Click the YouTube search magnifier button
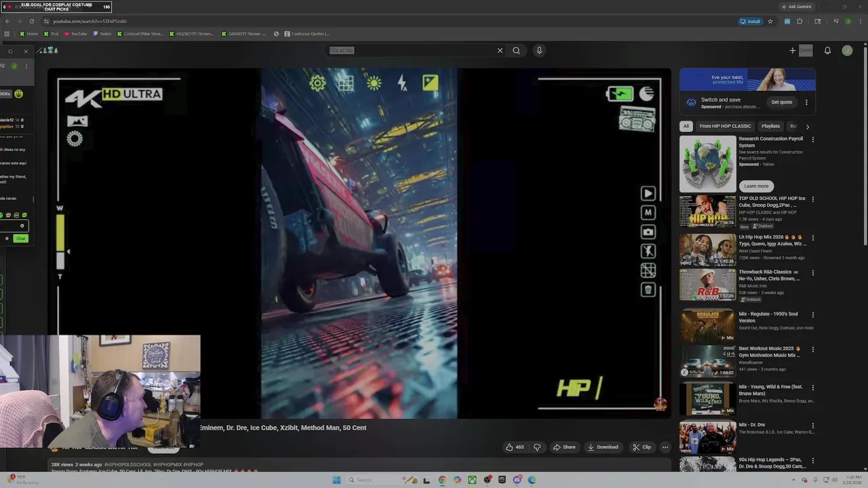This screenshot has width=868, height=488. [x=516, y=50]
